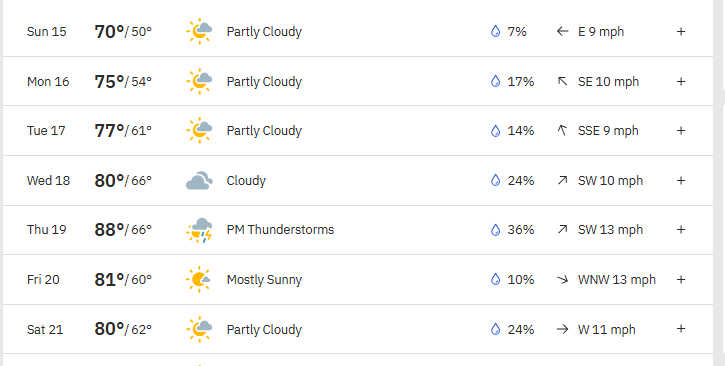Click the partly cloudy icon for Sun 15
This screenshot has width=725, height=366.
click(x=199, y=31)
